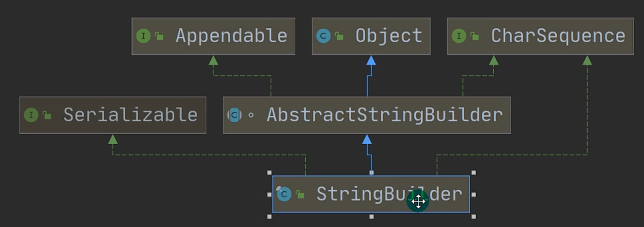Click the final class icon on StringBuilder
The image size is (644, 227).
(x=283, y=194)
